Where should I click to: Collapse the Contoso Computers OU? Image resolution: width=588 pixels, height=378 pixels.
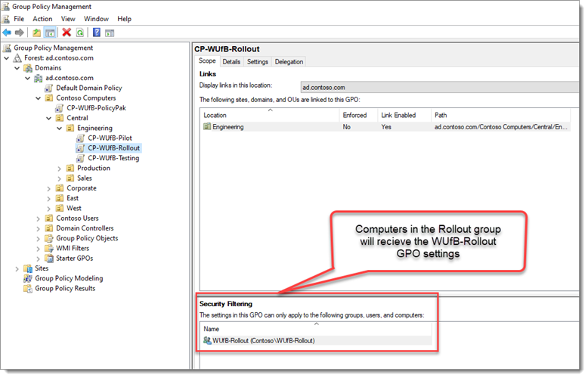pos(39,98)
